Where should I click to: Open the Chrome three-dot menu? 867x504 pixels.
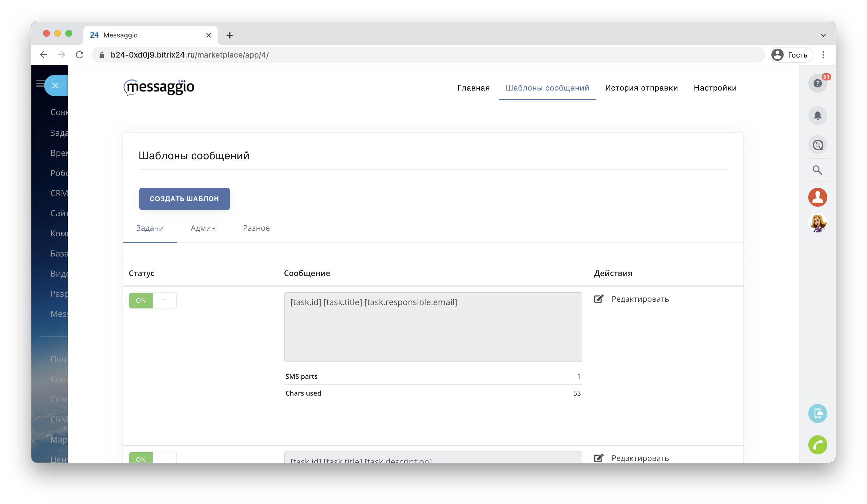pos(823,55)
